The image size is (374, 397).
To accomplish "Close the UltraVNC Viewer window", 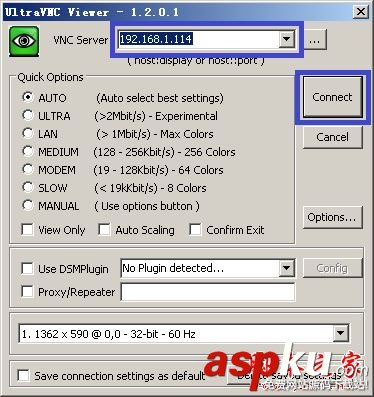I will (361, 12).
